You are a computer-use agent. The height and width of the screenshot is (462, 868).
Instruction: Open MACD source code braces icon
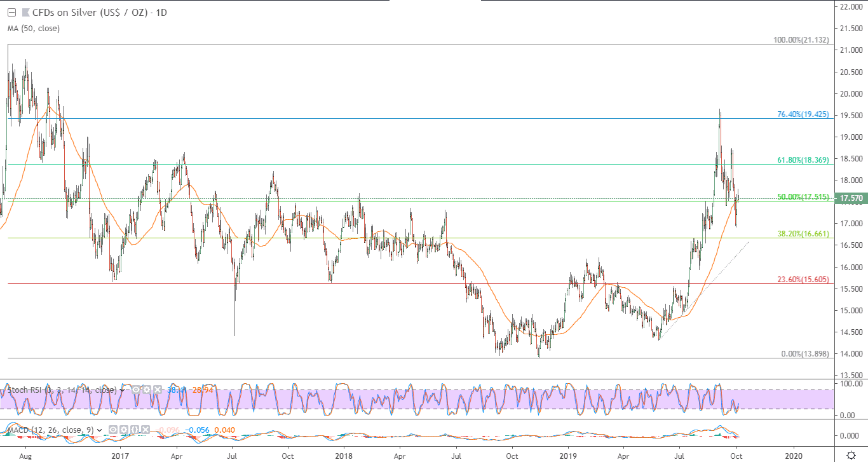pyautogui.click(x=135, y=430)
